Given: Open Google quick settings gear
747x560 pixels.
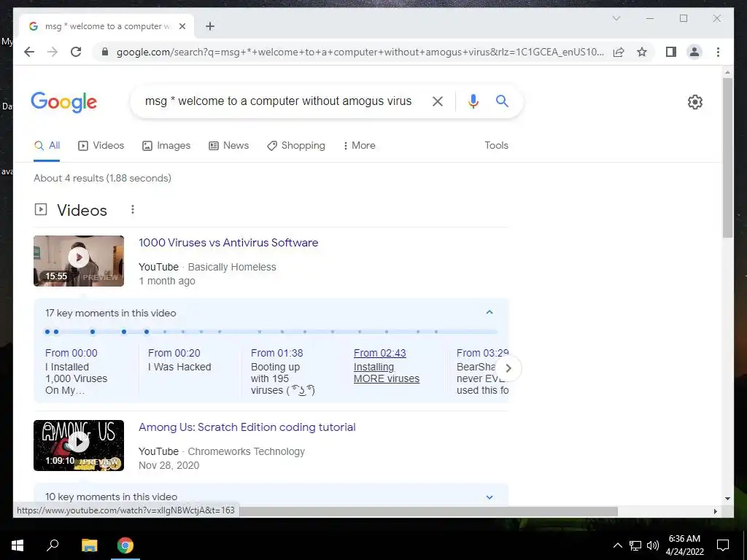Looking at the screenshot, I should click(695, 102).
